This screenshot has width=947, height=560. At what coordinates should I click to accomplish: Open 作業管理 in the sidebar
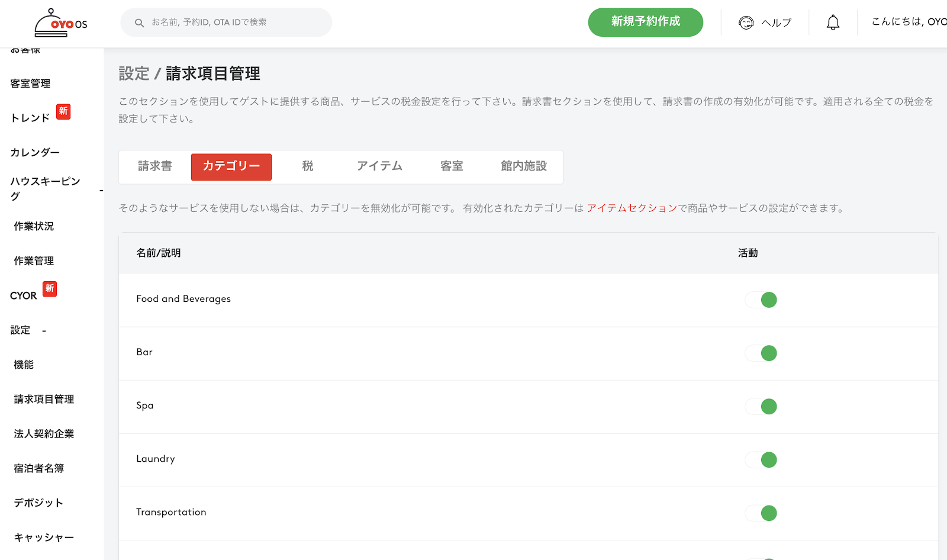[34, 260]
